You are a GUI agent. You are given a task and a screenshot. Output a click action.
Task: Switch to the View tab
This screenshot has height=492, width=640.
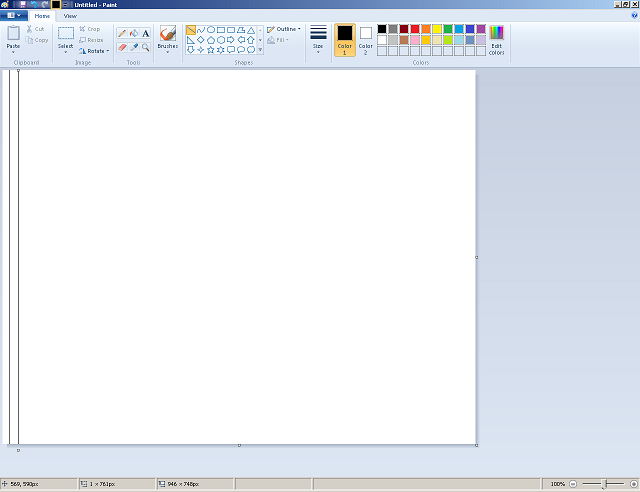pos(70,16)
